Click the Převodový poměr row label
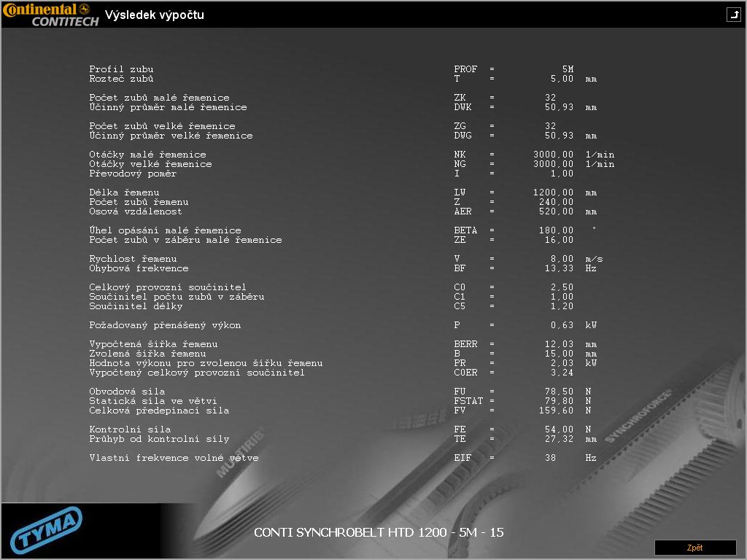Screen dimensions: 747x560 [x=133, y=174]
